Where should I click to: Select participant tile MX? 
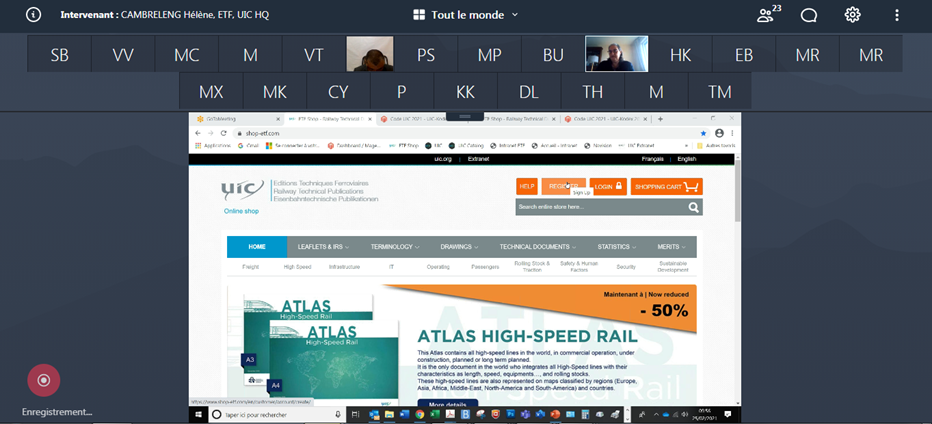[x=211, y=92]
